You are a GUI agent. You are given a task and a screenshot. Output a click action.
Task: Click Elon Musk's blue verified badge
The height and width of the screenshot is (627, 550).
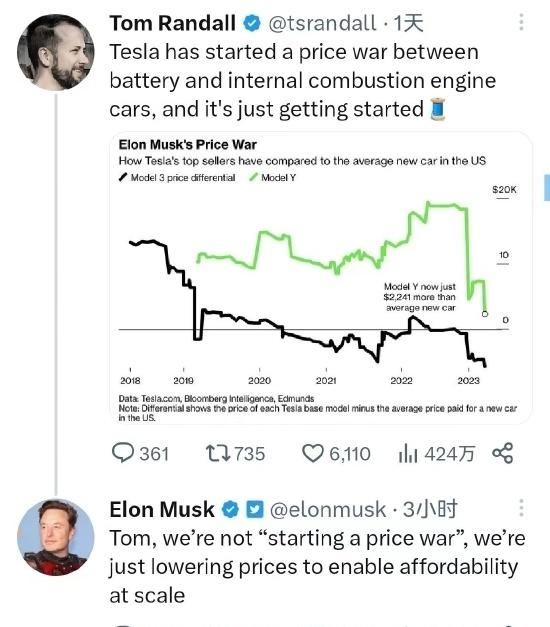coord(230,509)
